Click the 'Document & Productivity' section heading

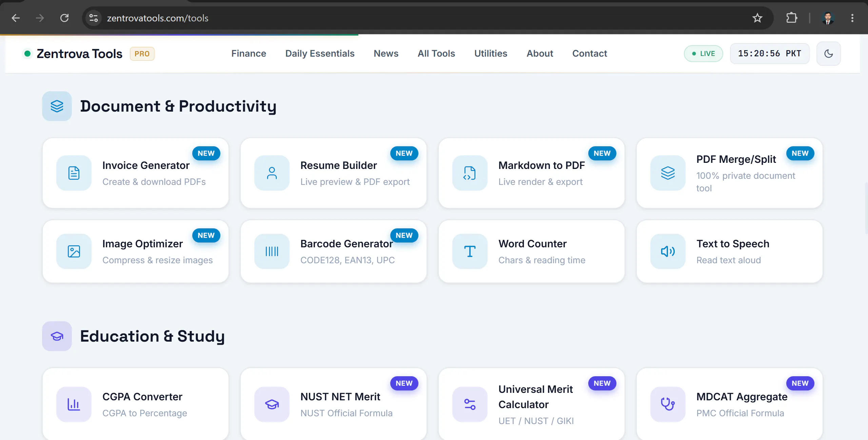[x=178, y=106]
